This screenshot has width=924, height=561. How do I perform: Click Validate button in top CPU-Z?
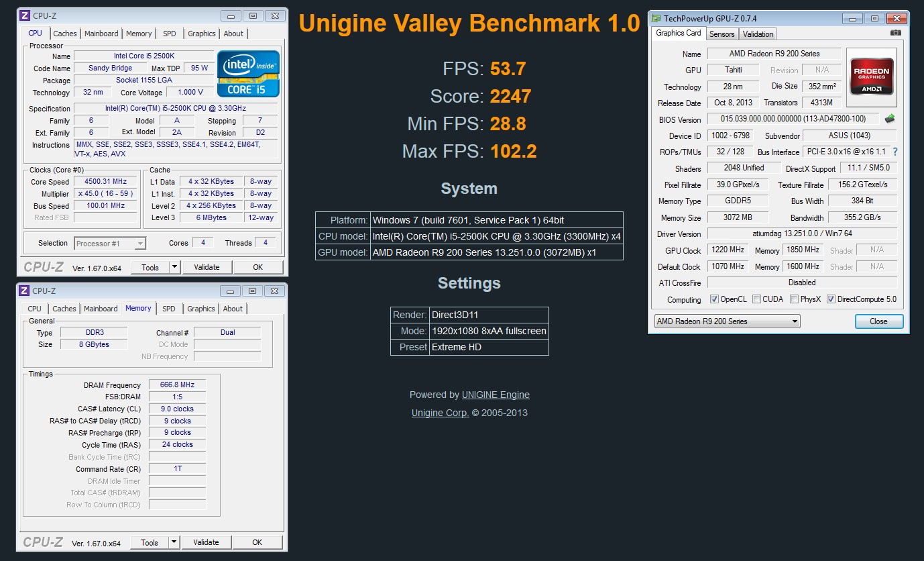207,267
